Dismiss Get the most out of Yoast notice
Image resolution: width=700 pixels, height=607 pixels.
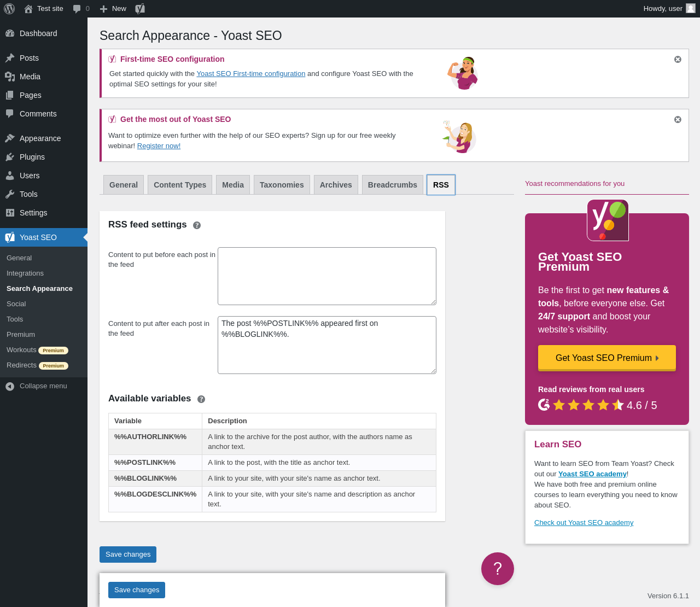pos(678,120)
